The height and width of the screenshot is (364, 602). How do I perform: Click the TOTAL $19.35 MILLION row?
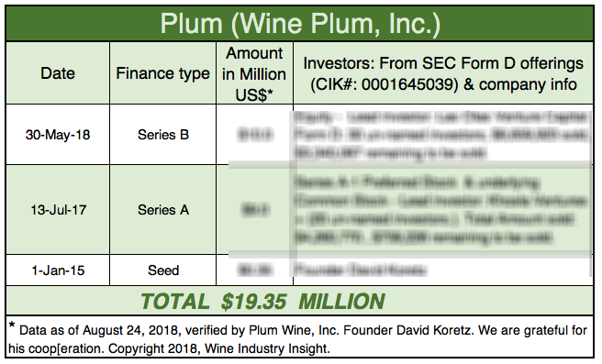pyautogui.click(x=300, y=301)
